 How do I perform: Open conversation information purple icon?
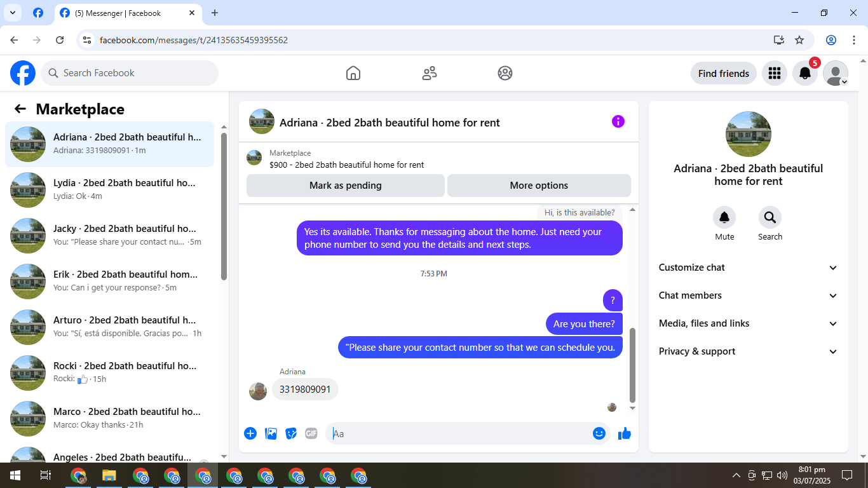(x=618, y=121)
